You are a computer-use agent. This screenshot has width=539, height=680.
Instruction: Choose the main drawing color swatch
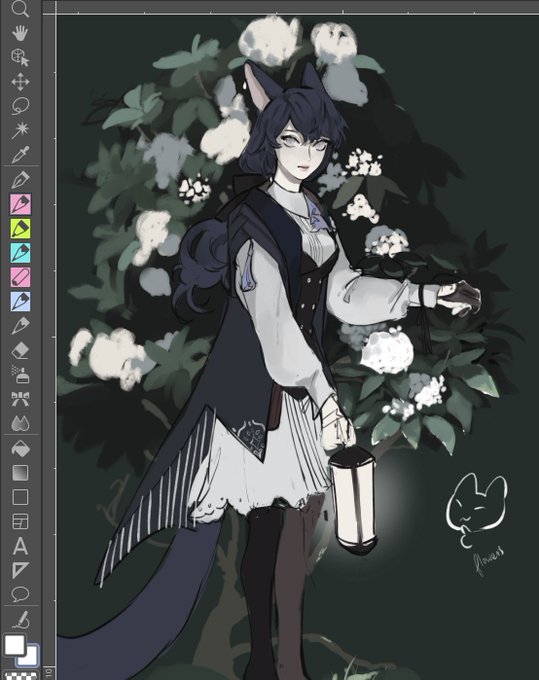14,645
